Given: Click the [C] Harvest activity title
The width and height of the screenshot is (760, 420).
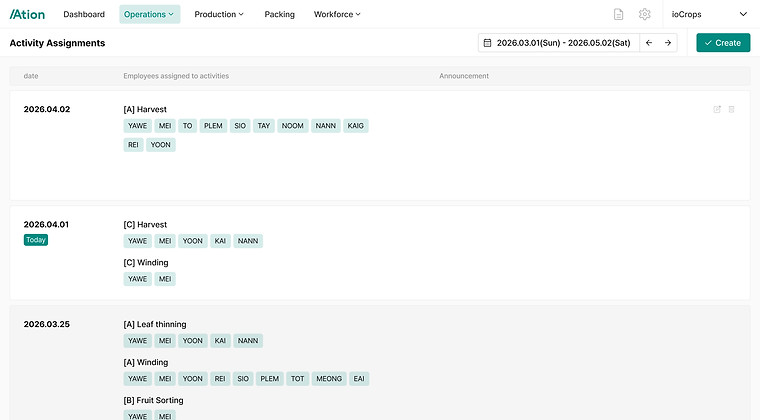Looking at the screenshot, I should point(145,225).
